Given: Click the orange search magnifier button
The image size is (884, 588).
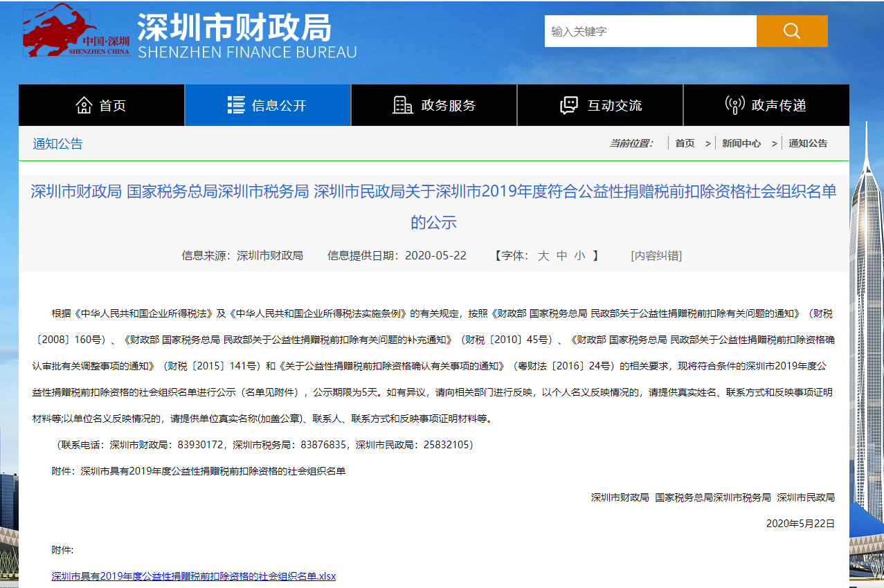Looking at the screenshot, I should click(792, 31).
